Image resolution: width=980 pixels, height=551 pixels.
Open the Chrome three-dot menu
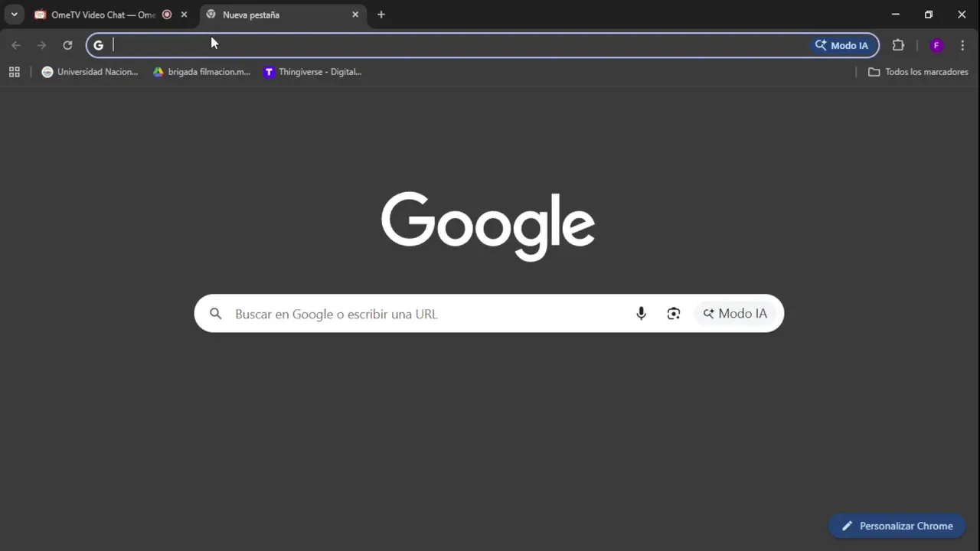click(x=962, y=45)
